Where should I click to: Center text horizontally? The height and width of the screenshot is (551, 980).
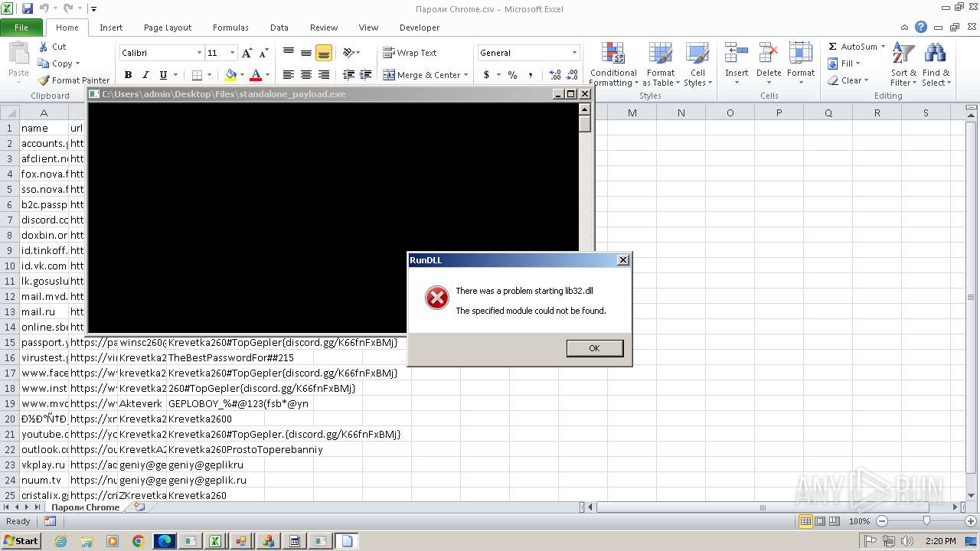pos(306,75)
